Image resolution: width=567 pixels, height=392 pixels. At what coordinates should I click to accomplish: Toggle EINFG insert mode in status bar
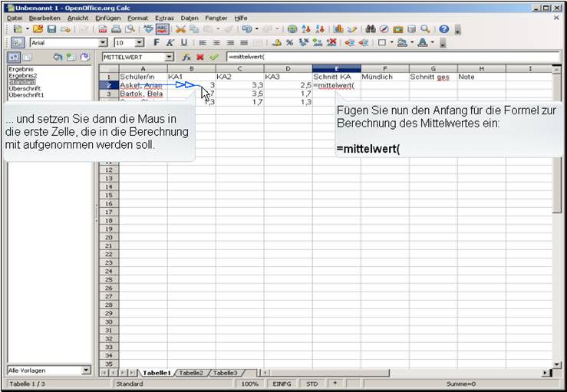click(282, 383)
